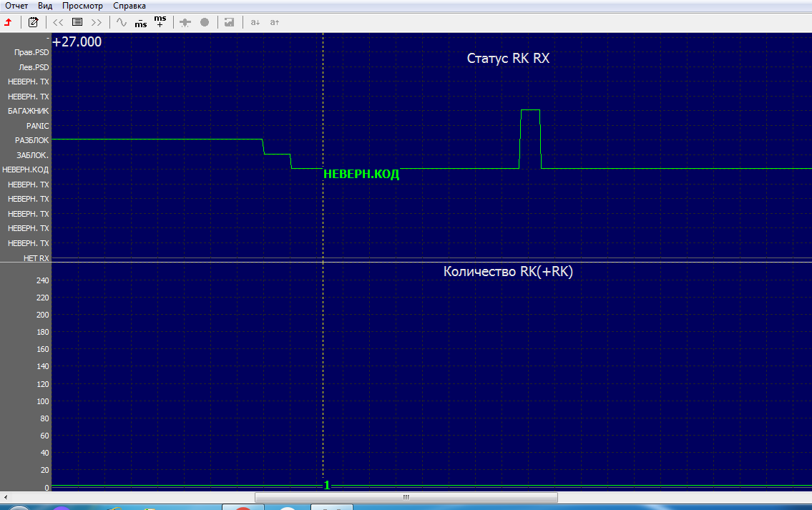This screenshot has height=510, width=812.
Task: Click the gray circle record icon
Action: 205,22
